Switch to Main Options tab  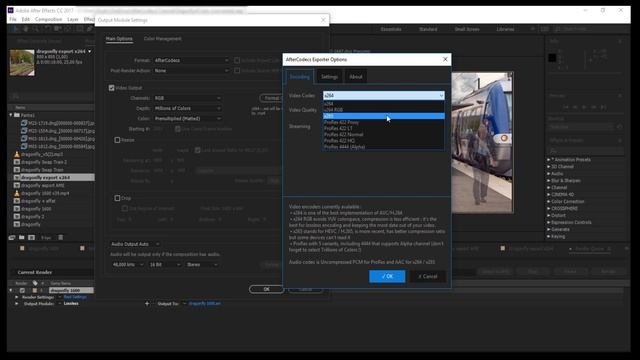pyautogui.click(x=119, y=39)
